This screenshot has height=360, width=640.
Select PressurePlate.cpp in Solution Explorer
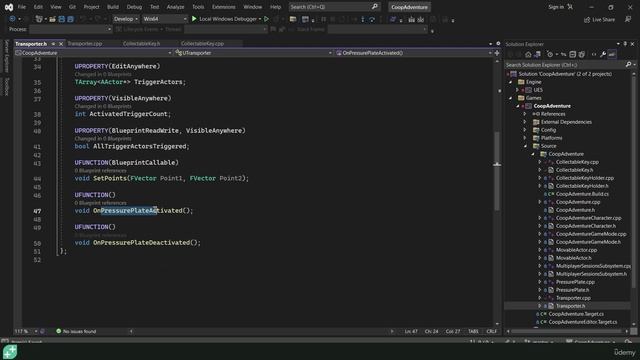point(575,282)
